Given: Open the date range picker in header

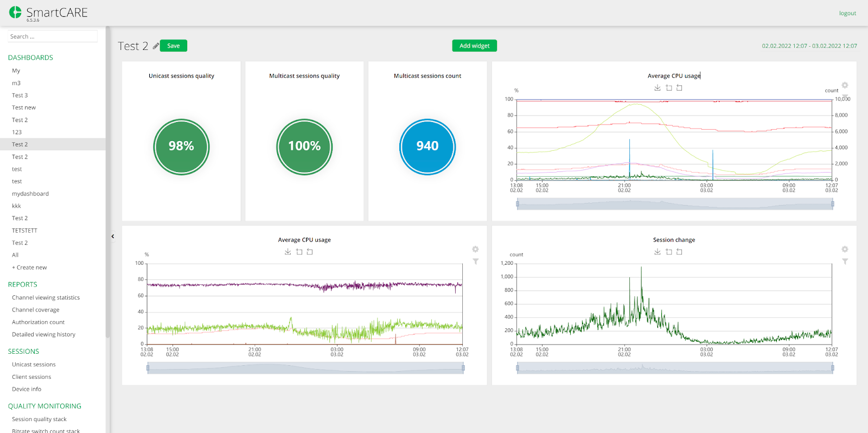Looking at the screenshot, I should (809, 46).
